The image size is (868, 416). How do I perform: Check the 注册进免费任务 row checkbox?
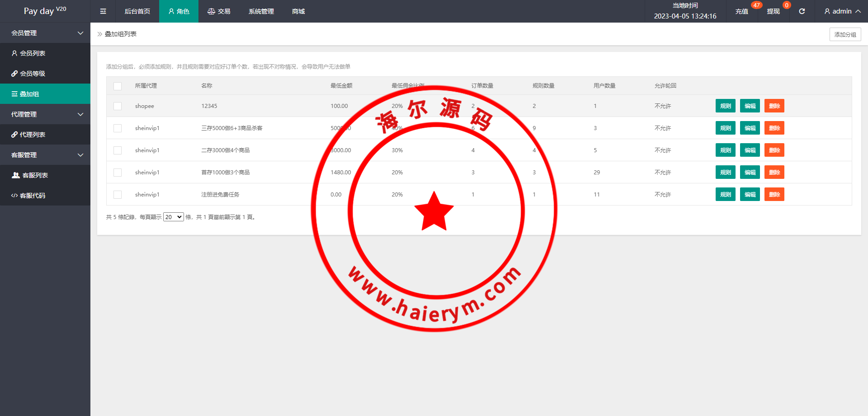[x=118, y=195]
